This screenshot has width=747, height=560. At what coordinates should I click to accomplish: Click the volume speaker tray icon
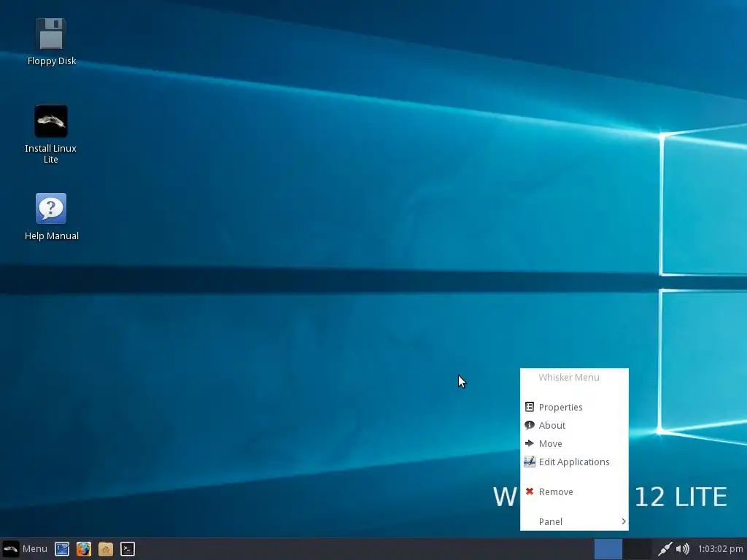point(682,549)
